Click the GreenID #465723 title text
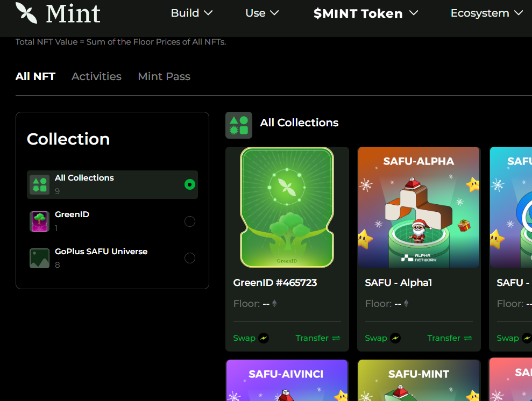 coord(275,283)
